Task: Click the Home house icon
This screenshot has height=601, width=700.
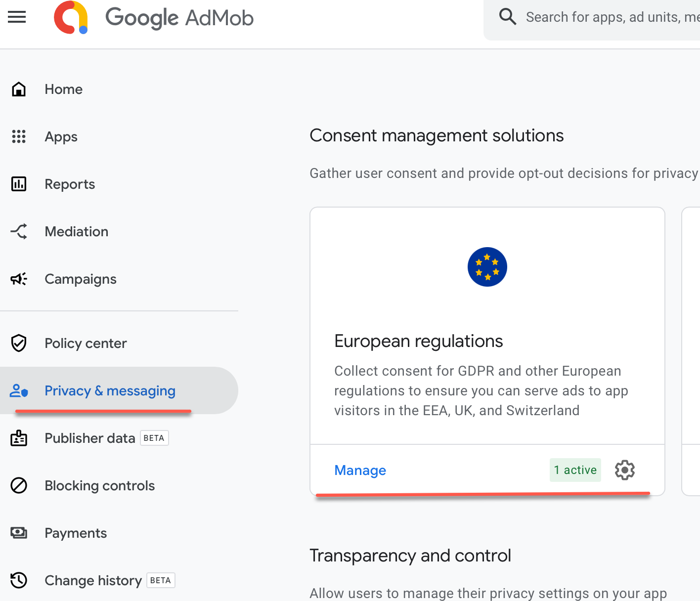Action: click(x=19, y=89)
